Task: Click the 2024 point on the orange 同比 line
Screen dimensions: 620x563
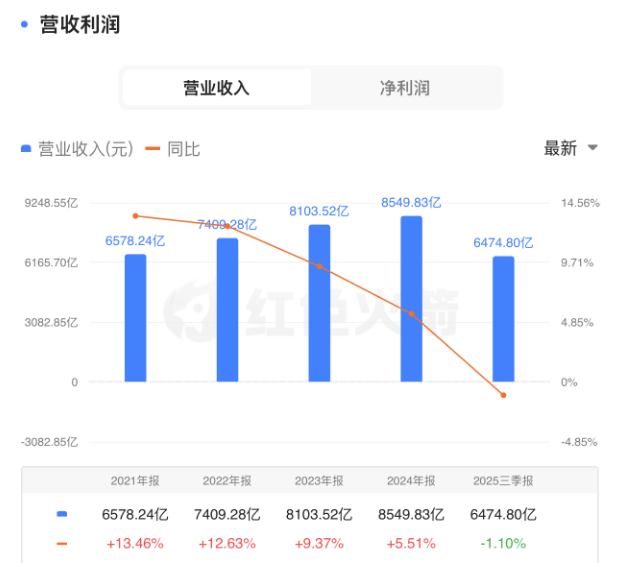Action: click(412, 314)
